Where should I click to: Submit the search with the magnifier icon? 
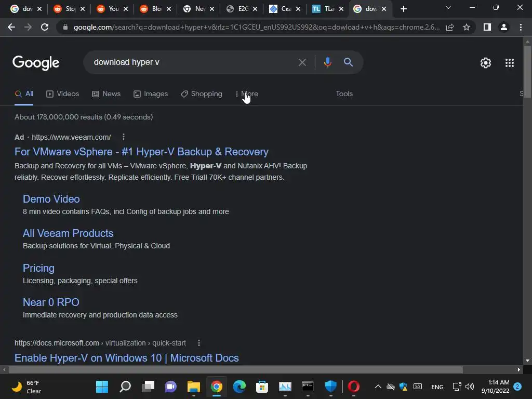click(x=348, y=62)
